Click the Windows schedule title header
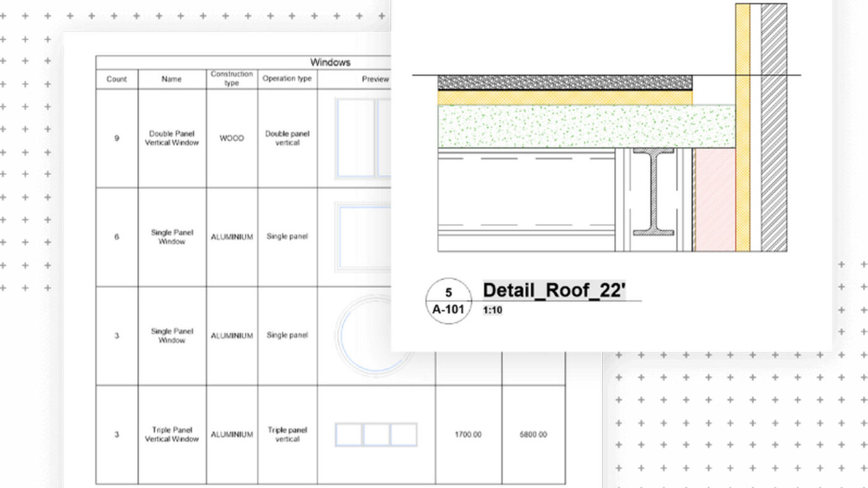Viewport: 868px width, 488px height. 330,62
